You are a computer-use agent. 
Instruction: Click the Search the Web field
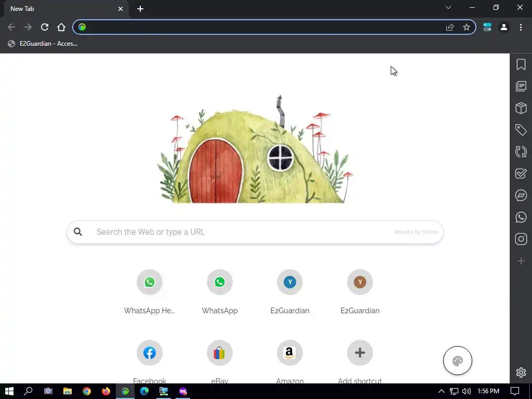(x=255, y=232)
